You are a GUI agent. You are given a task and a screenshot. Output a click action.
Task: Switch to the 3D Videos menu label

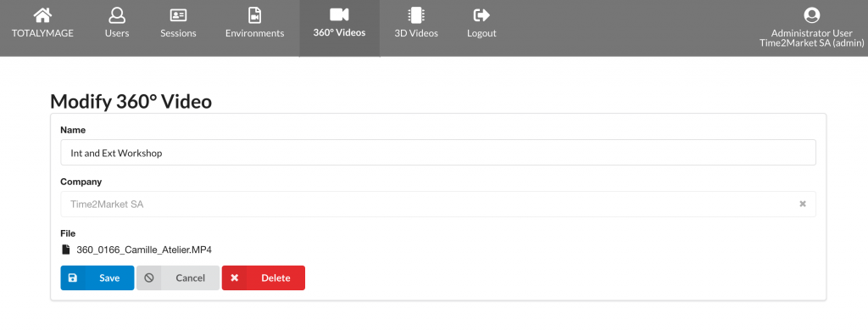(415, 33)
